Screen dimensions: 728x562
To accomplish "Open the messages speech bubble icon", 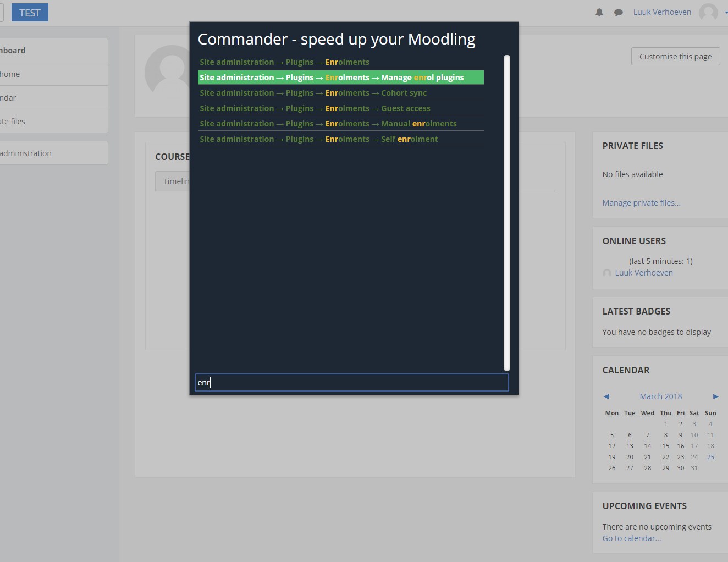I will click(x=619, y=13).
